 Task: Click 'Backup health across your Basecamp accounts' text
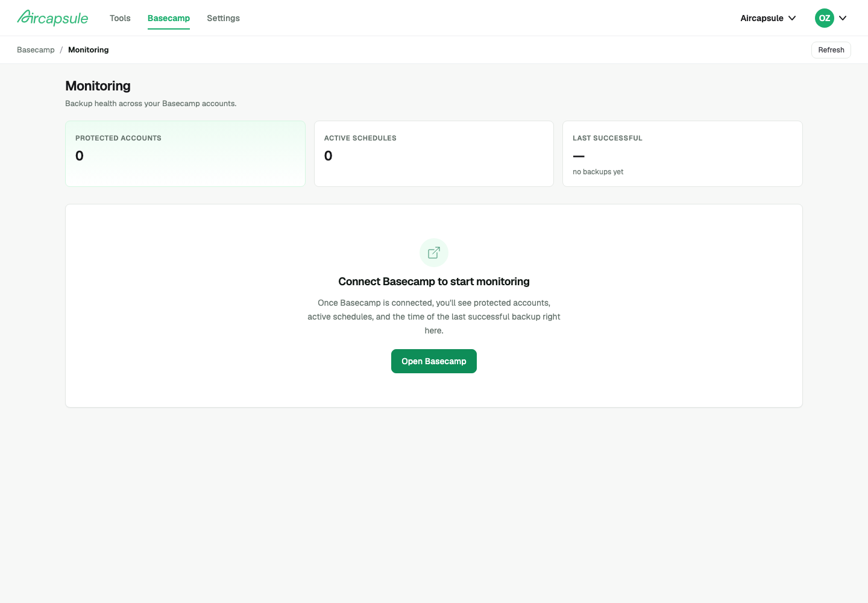(151, 104)
